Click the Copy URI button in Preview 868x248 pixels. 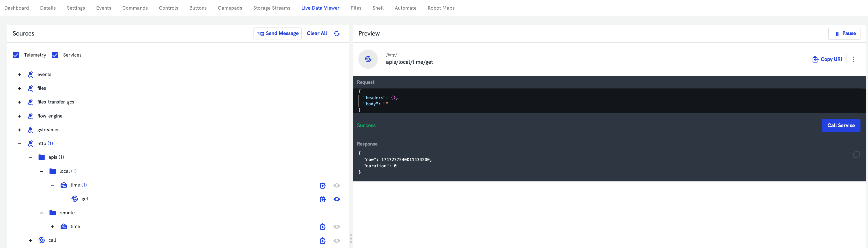coord(827,59)
